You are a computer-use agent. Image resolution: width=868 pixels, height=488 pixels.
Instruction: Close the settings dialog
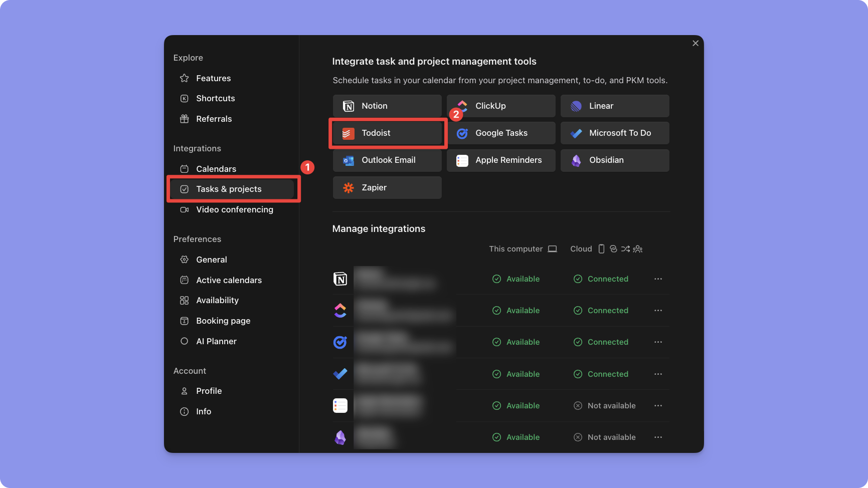tap(696, 43)
